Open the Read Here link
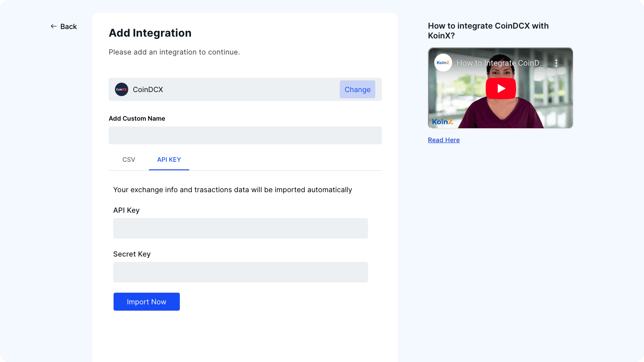Image resolution: width=644 pixels, height=362 pixels. (444, 140)
